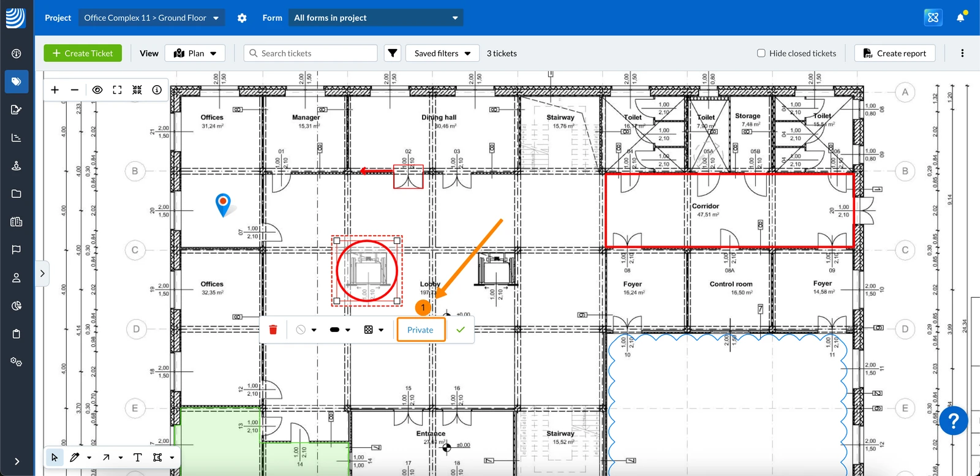Zoom in on the plan with plus
Viewport: 980px width, 476px height.
(x=55, y=90)
